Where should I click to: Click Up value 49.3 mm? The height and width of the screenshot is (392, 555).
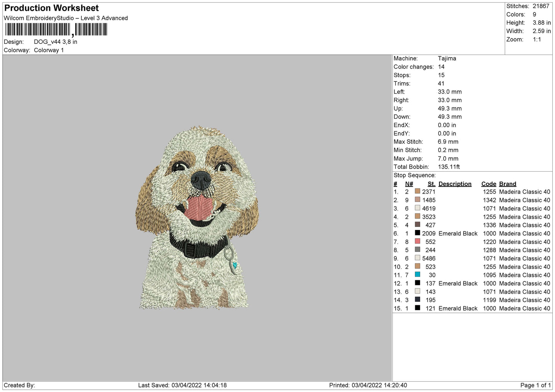pos(450,109)
